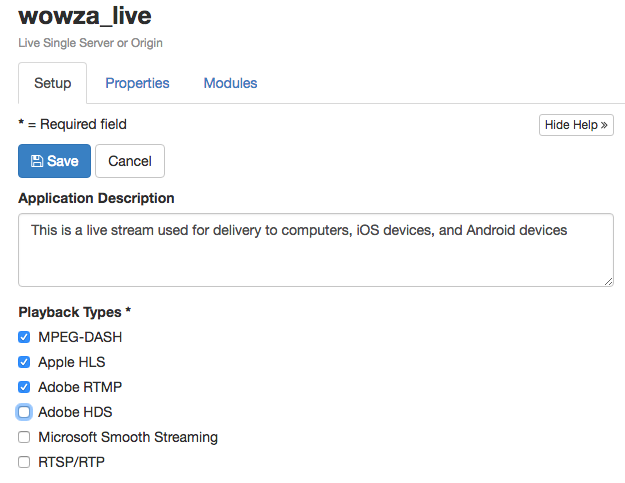This screenshot has width=625, height=483.
Task: Click the 'MPEG-DASH' label text
Action: point(80,337)
